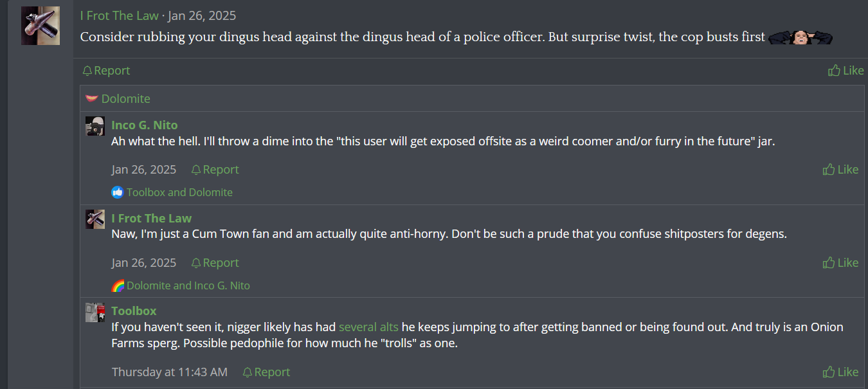Open Inco G. Nito's avatar thumbnail
The height and width of the screenshot is (389, 868).
[95, 126]
